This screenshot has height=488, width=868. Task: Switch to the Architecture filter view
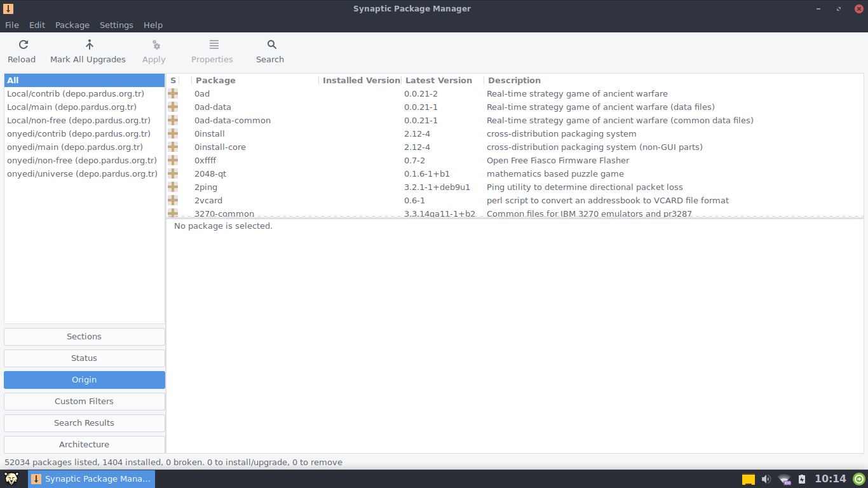click(x=85, y=445)
